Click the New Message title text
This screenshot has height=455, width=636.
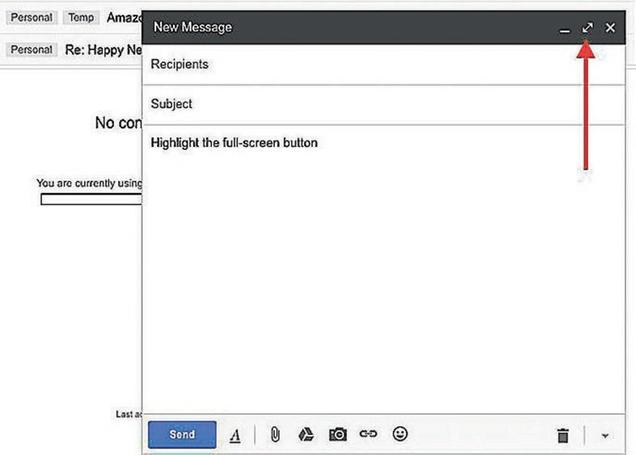click(193, 27)
